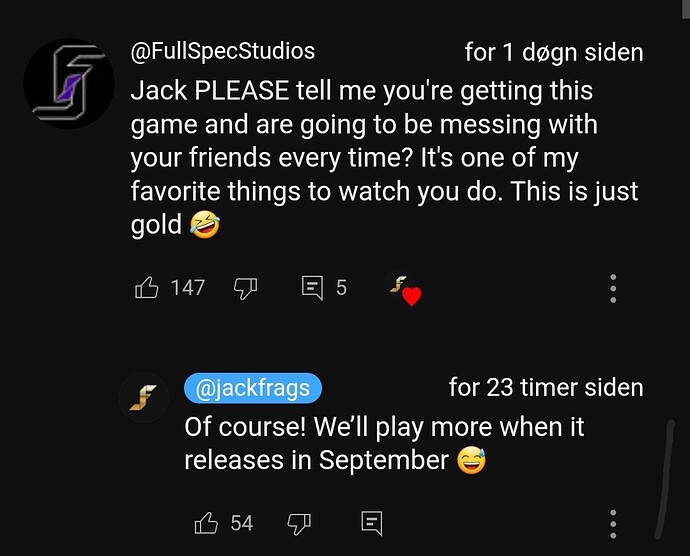This screenshot has width=690, height=556.
Task: Reply to the jackfrags comment
Action: click(371, 523)
